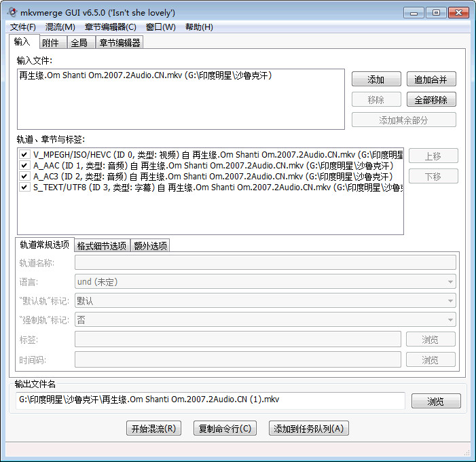Open the 章节编辑器(C) menu

(x=110, y=27)
